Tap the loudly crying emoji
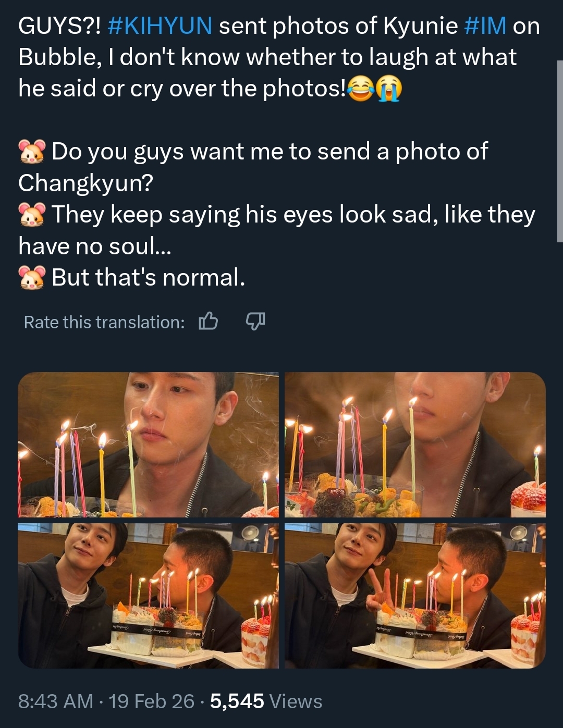The width and height of the screenshot is (563, 728). 388,89
